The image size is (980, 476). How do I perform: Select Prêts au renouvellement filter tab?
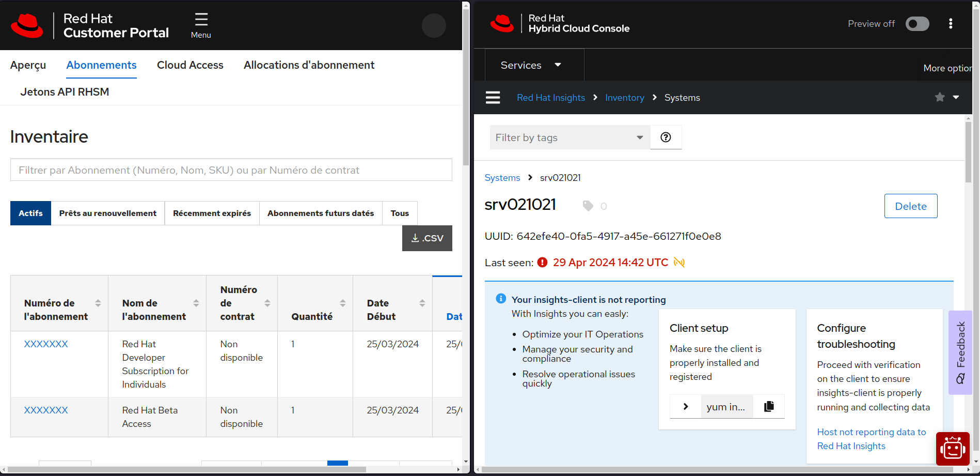[x=108, y=213]
